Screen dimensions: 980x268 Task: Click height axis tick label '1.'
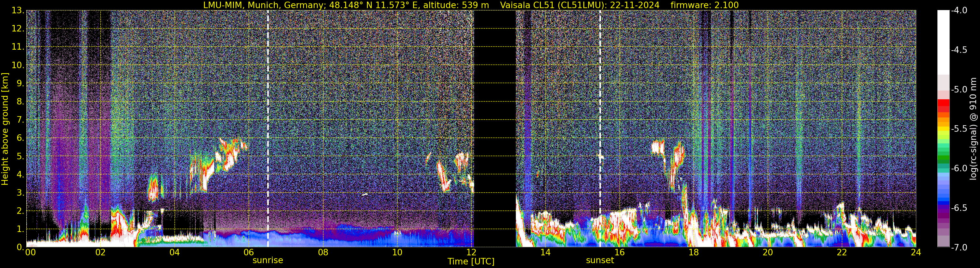20,229
